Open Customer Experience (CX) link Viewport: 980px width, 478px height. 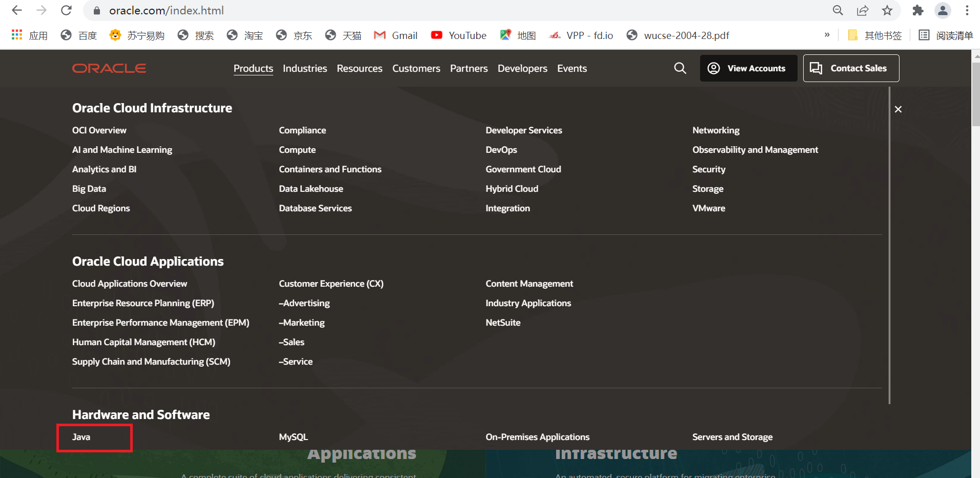coord(331,284)
